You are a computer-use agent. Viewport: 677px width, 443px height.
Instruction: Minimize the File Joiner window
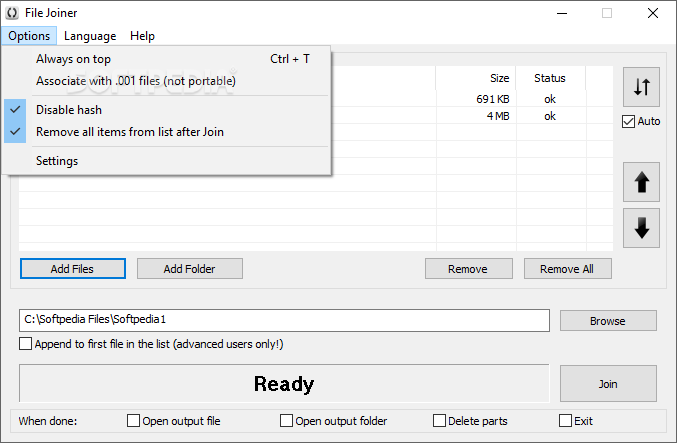click(562, 13)
